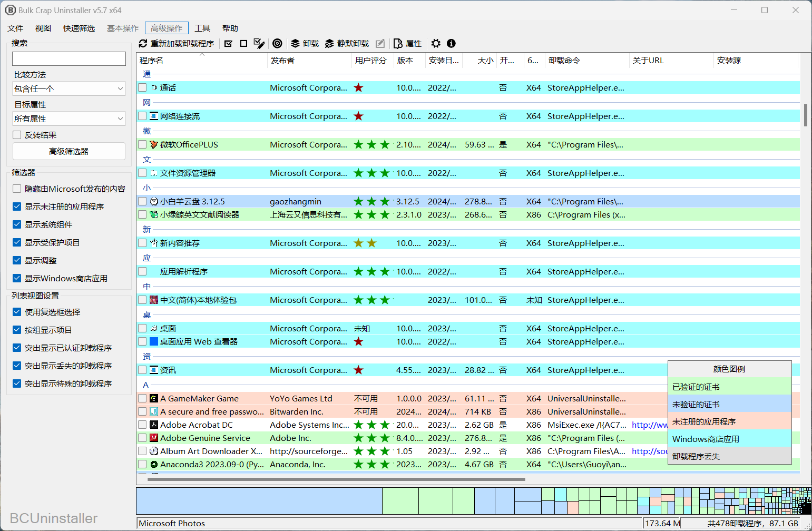Click the 已验证的证书 green legend swatch
This screenshot has height=531, width=812.
(x=729, y=387)
